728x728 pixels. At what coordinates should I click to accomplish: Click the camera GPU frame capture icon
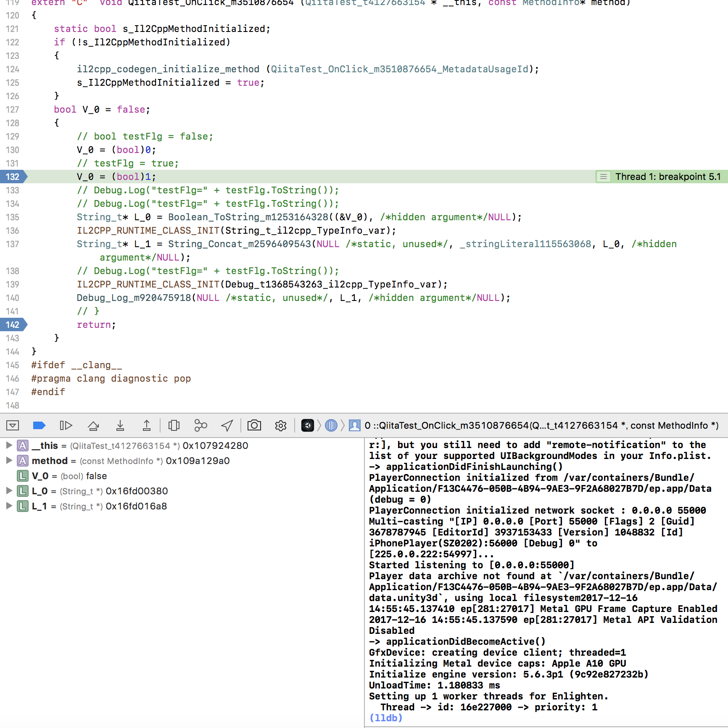tap(254, 426)
